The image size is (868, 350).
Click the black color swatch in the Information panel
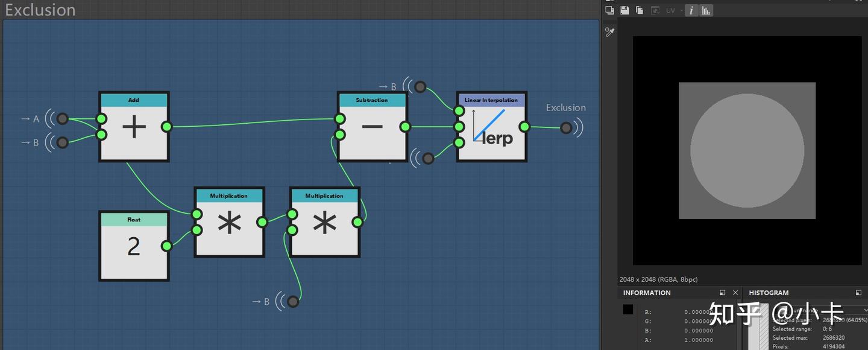[x=628, y=310]
